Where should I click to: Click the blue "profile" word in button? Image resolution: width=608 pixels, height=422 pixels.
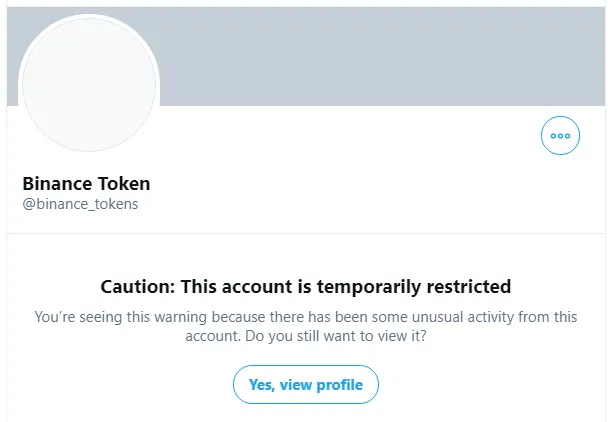click(340, 385)
